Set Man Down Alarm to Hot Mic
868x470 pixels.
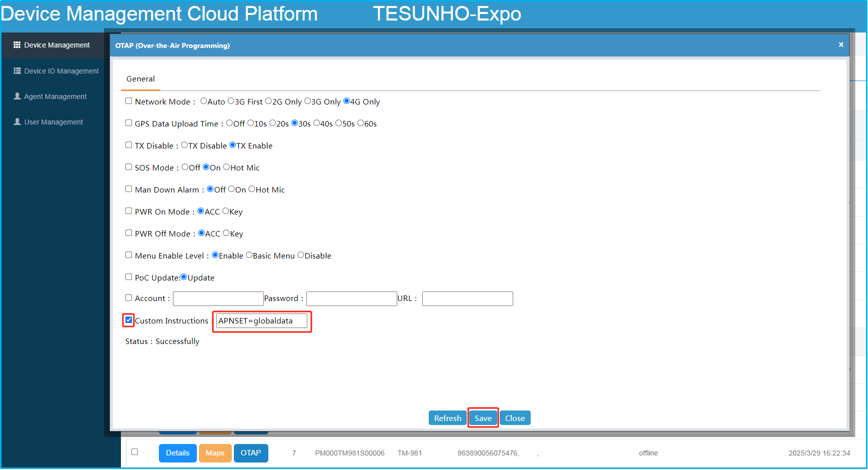point(252,189)
